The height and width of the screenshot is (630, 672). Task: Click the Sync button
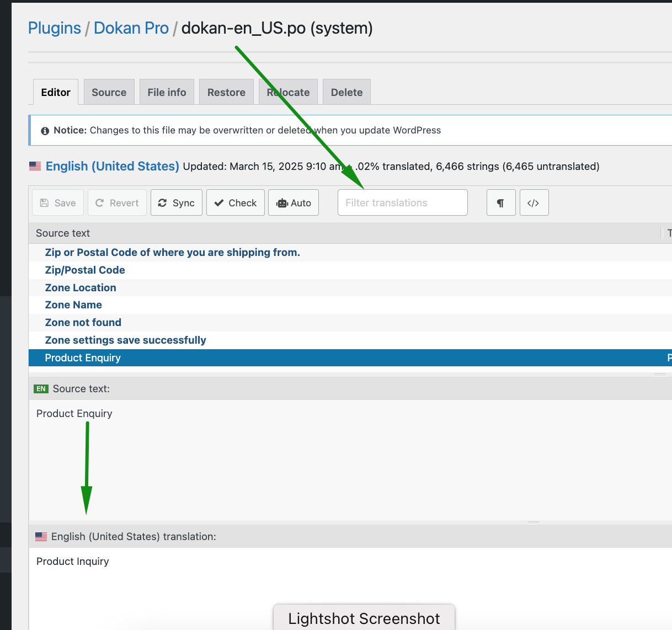point(177,202)
